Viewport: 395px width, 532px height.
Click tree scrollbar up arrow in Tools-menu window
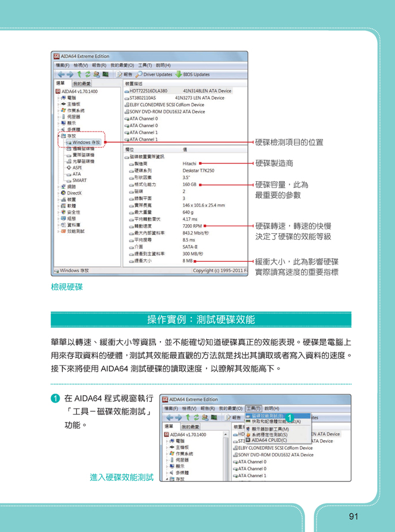pos(226,434)
